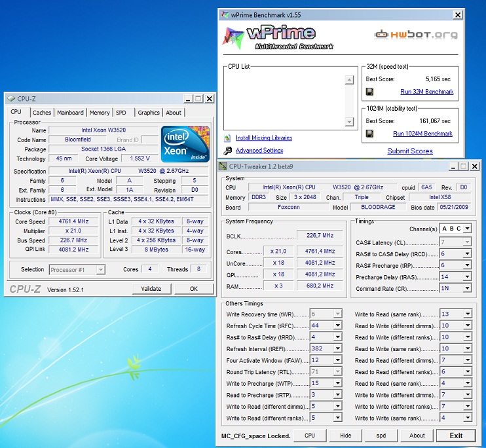Open the Refresh Cycle Time (tRFC) dropdown
Screen dimensions: 486x448
[x=337, y=326]
